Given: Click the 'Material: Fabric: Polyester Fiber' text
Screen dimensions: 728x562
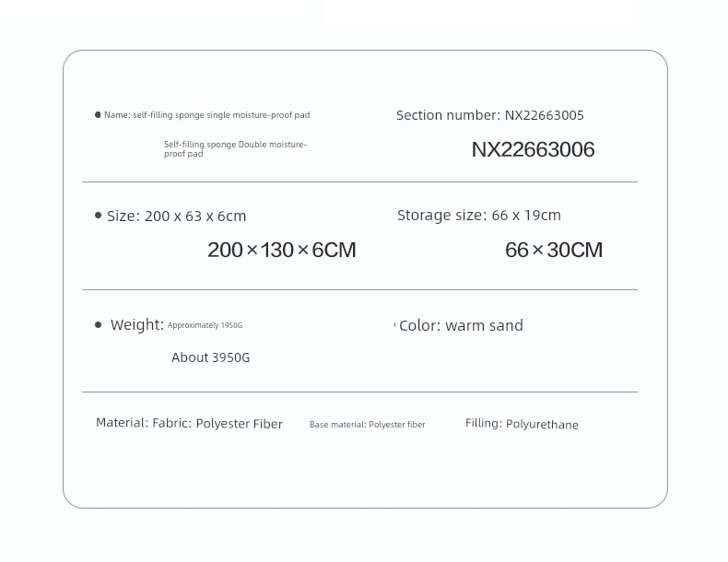Looking at the screenshot, I should pyautogui.click(x=189, y=423).
